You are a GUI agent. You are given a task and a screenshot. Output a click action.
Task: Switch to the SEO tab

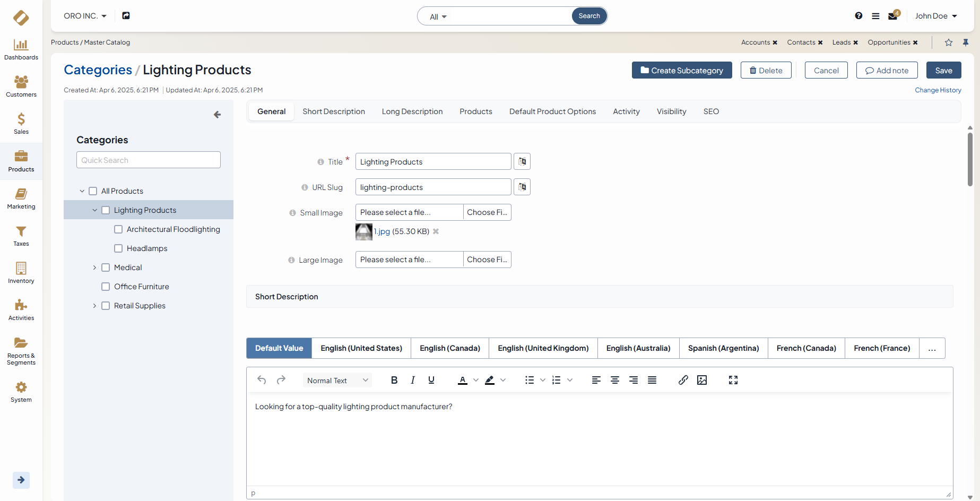click(x=711, y=111)
